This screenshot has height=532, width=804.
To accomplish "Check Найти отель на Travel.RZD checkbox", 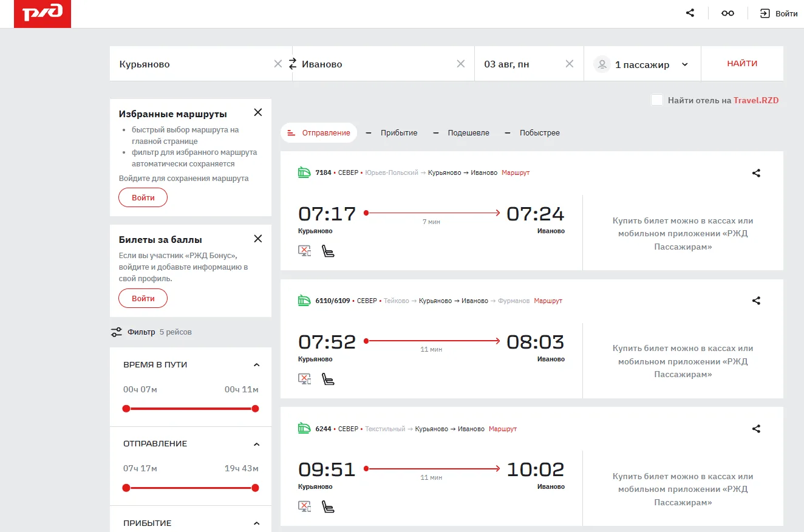I will 657,100.
